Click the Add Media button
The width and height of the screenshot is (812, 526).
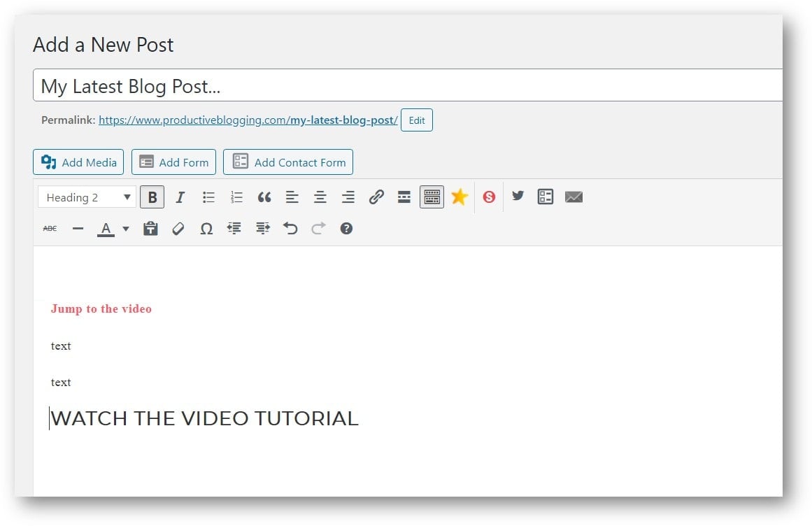point(78,162)
